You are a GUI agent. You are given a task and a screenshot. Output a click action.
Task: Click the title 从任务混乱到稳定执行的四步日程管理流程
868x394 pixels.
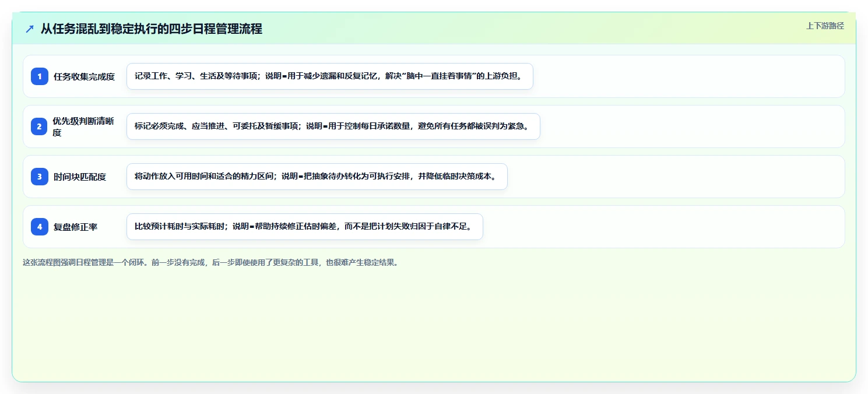(x=152, y=29)
